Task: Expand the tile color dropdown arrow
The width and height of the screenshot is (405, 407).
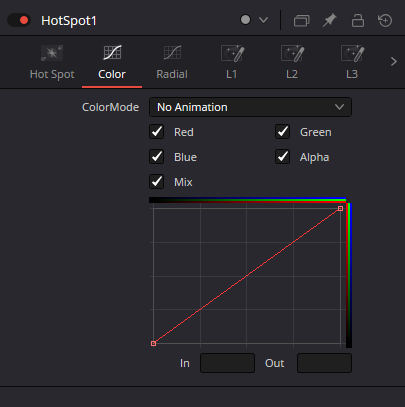Action: click(x=263, y=20)
